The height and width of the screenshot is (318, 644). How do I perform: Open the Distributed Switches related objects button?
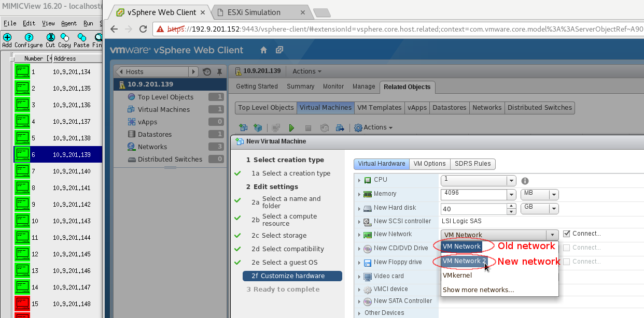[x=540, y=108]
